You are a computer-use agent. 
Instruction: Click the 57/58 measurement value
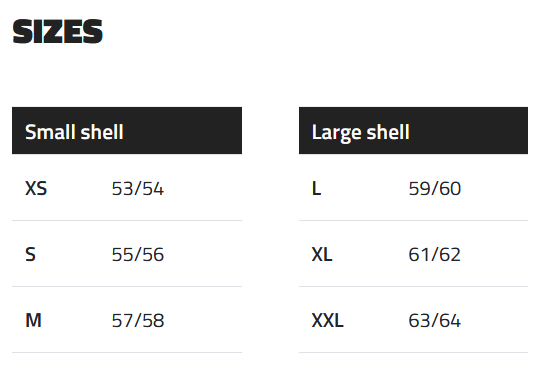[x=138, y=321]
